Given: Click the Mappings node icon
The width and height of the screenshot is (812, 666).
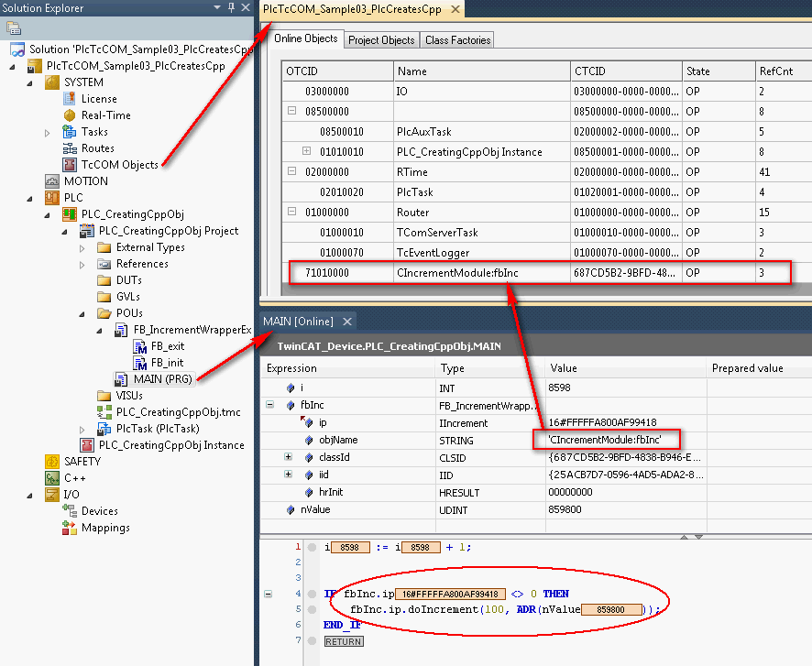Looking at the screenshot, I should click(x=70, y=528).
